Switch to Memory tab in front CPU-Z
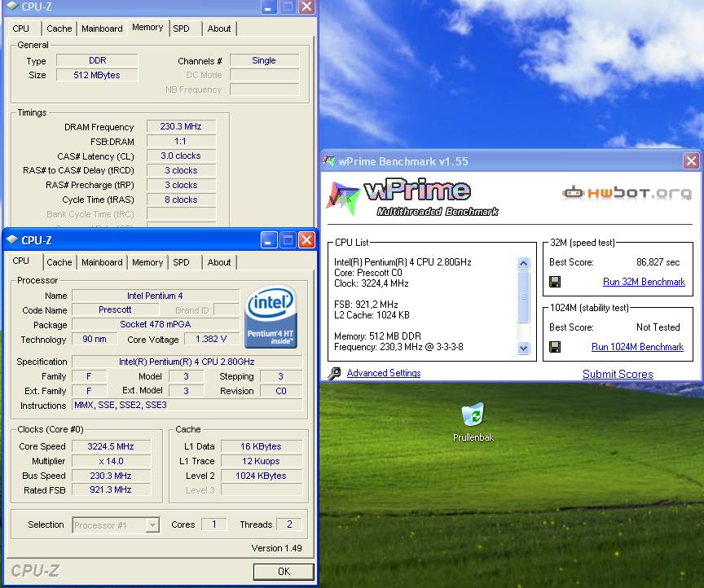The width and height of the screenshot is (704, 588). tap(147, 262)
